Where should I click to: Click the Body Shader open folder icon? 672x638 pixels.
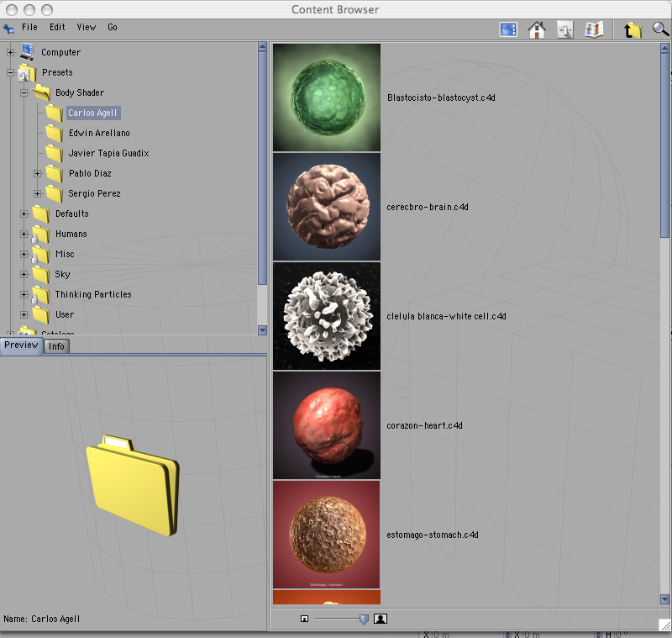[x=41, y=92]
